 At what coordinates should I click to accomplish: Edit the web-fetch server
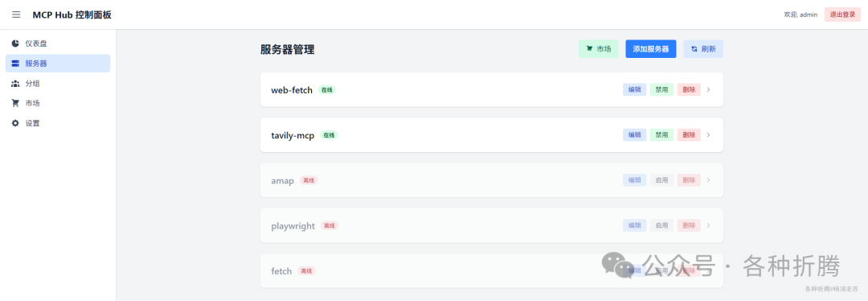pyautogui.click(x=634, y=89)
